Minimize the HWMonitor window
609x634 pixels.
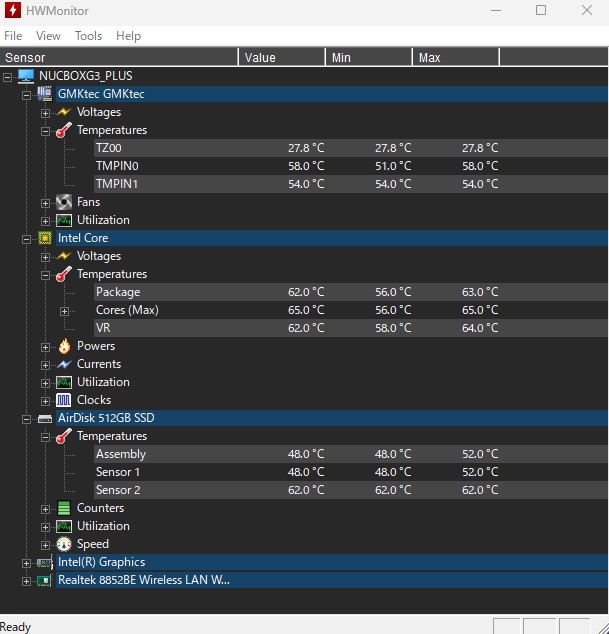(x=496, y=10)
